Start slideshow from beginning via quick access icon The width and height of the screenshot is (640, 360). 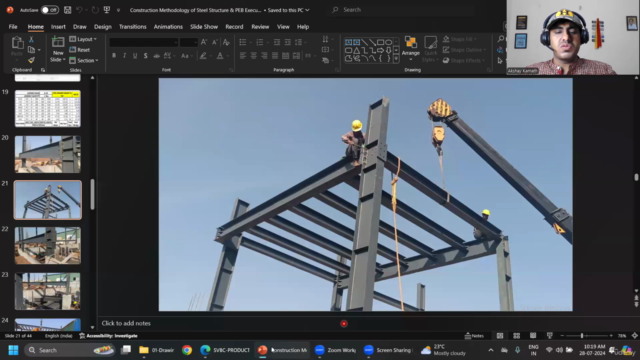[x=107, y=10]
